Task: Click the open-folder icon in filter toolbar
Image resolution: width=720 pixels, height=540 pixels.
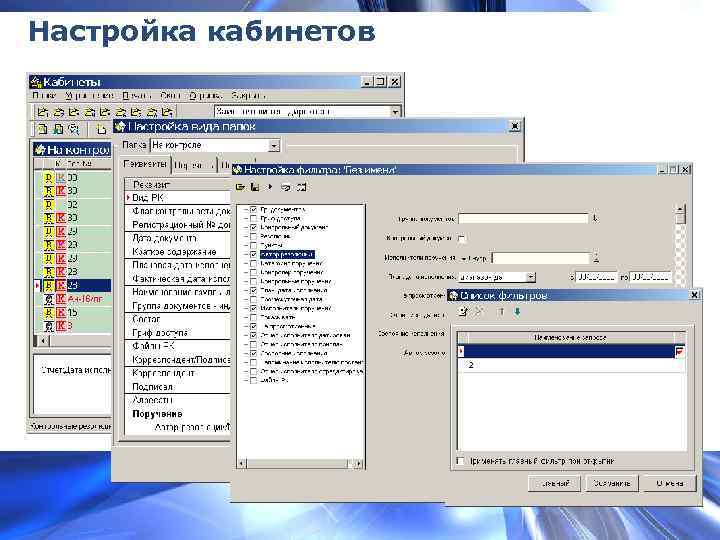Action: tap(240, 187)
